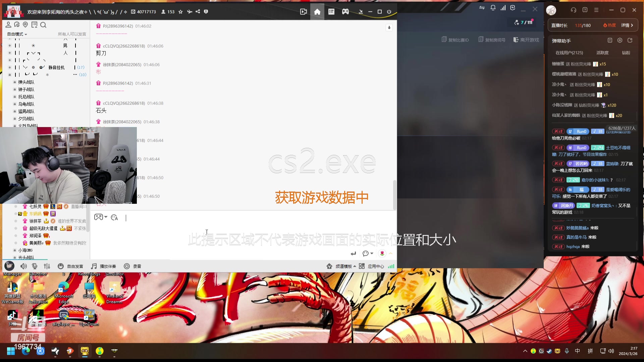The height and width of the screenshot is (362, 644).
Task: Open 详情 details chevron in the live duration bar
Action: (x=627, y=25)
